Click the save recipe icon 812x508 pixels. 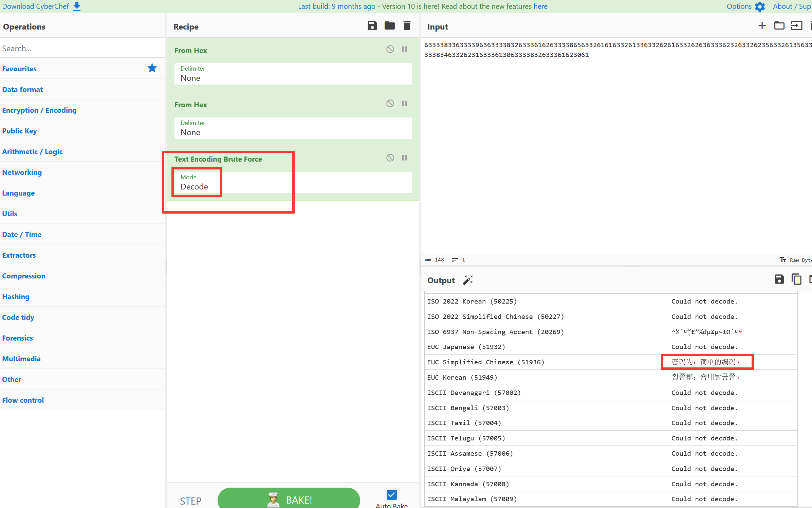pyautogui.click(x=372, y=26)
